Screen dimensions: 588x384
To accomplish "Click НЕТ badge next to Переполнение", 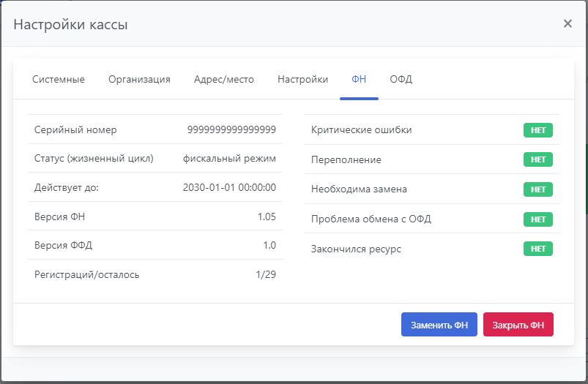I will coord(537,159).
